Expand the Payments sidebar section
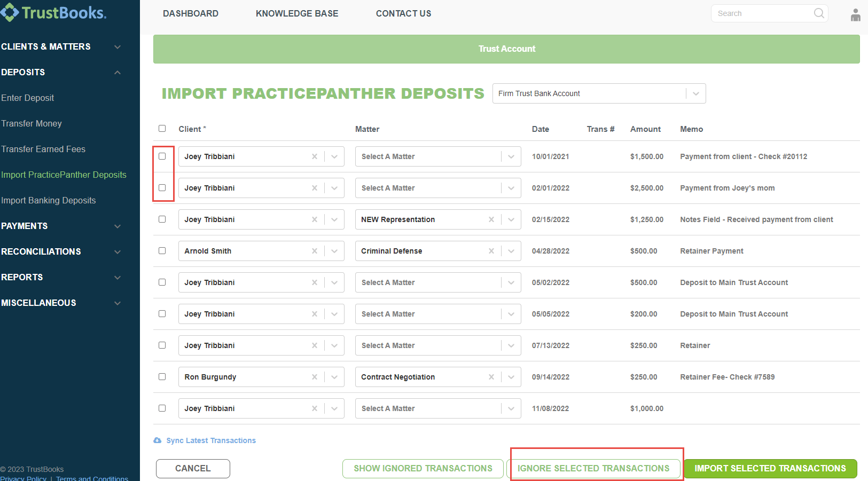The height and width of the screenshot is (481, 868). 61,226
